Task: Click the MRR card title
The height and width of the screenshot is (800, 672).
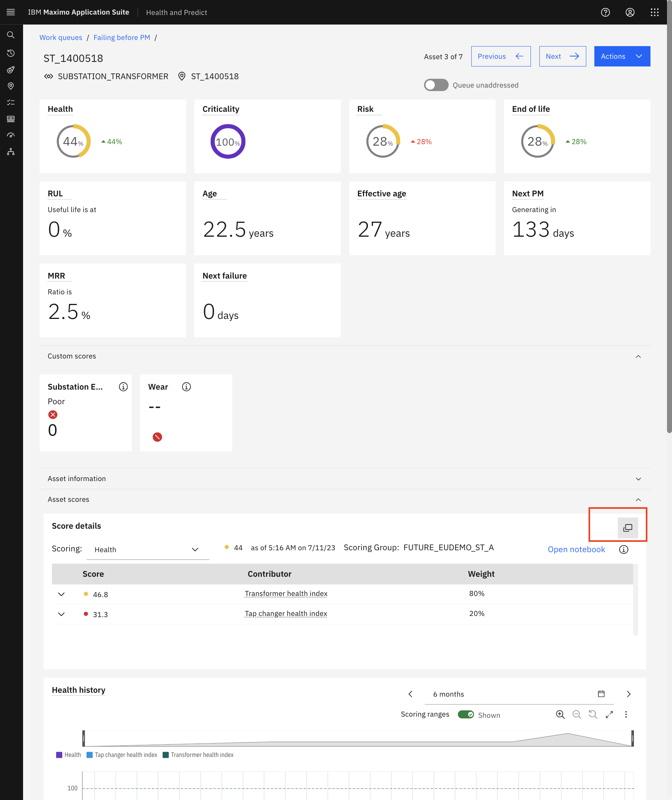Action: [57, 276]
